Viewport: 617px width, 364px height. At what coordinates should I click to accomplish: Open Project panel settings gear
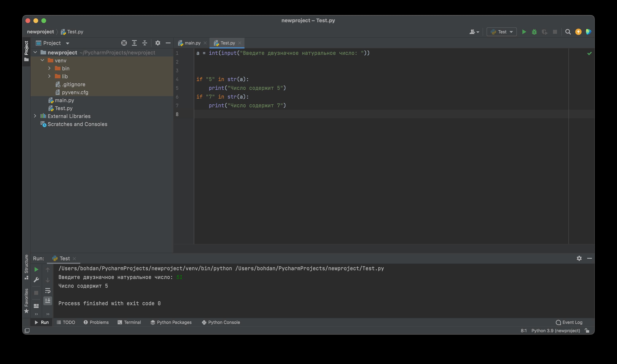click(158, 43)
